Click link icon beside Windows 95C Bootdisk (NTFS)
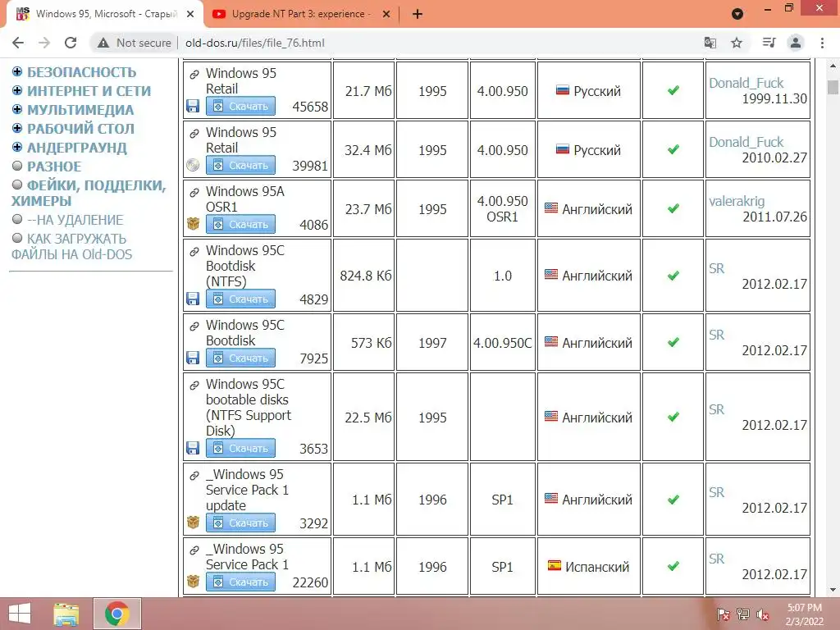Viewport: 840px width, 630px height. 194,251
